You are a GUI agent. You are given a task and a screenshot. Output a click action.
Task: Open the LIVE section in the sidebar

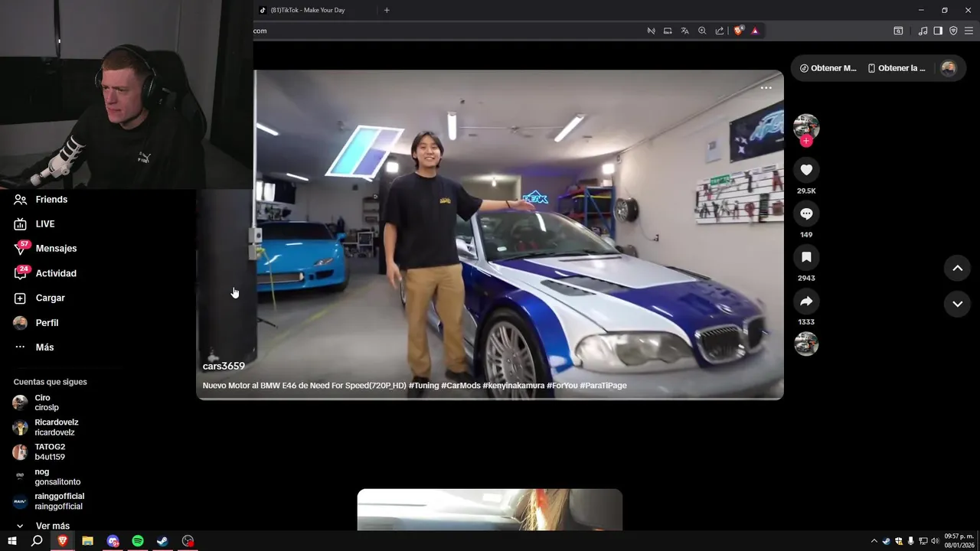coord(34,223)
